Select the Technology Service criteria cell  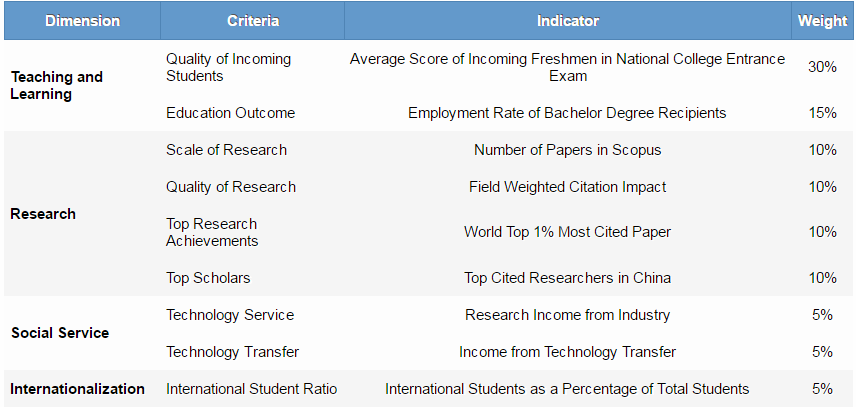230,315
